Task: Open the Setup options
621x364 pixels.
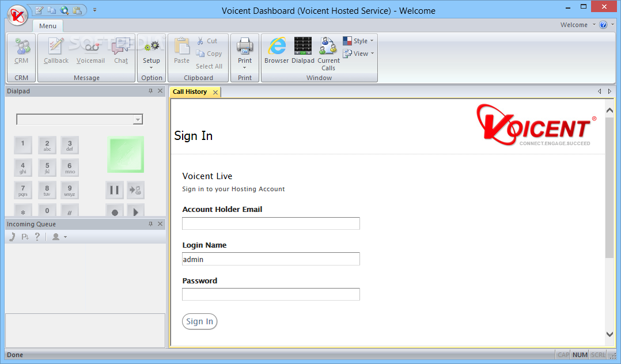Action: click(x=152, y=54)
